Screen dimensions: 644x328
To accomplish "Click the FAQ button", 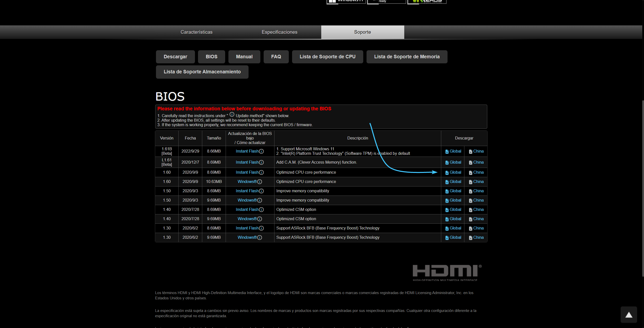I will (276, 57).
